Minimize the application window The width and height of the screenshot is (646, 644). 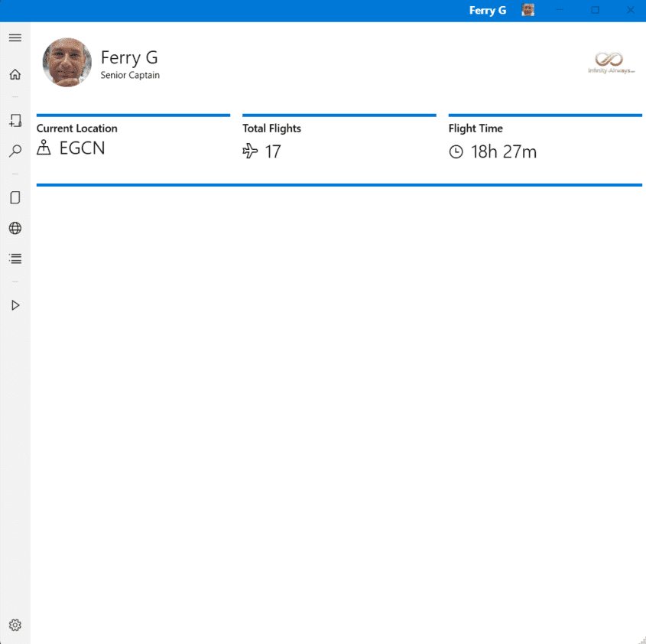(560, 11)
